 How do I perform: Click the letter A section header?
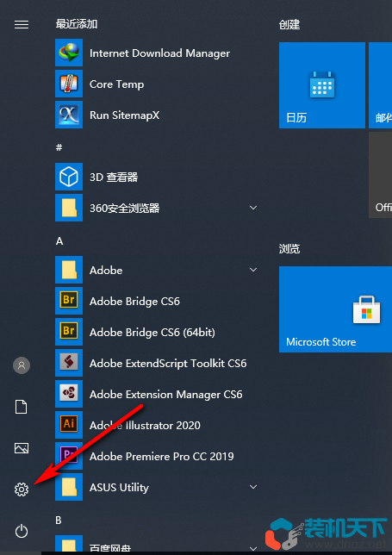59,241
